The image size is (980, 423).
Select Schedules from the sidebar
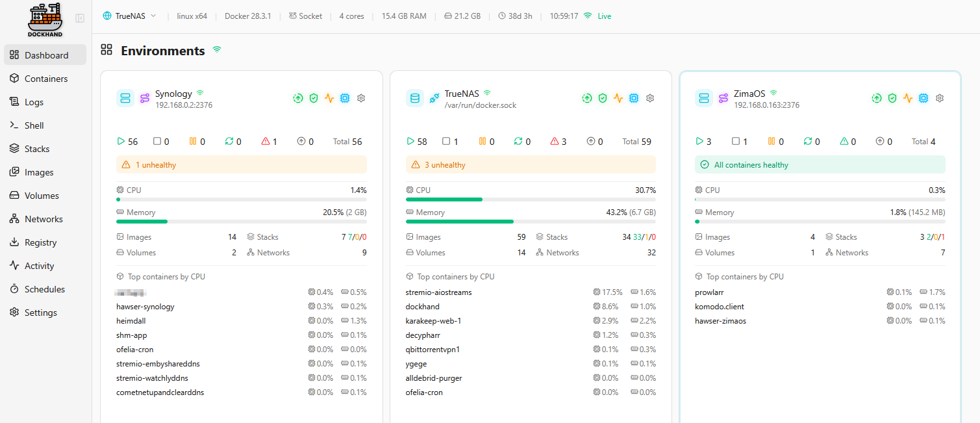[44, 289]
